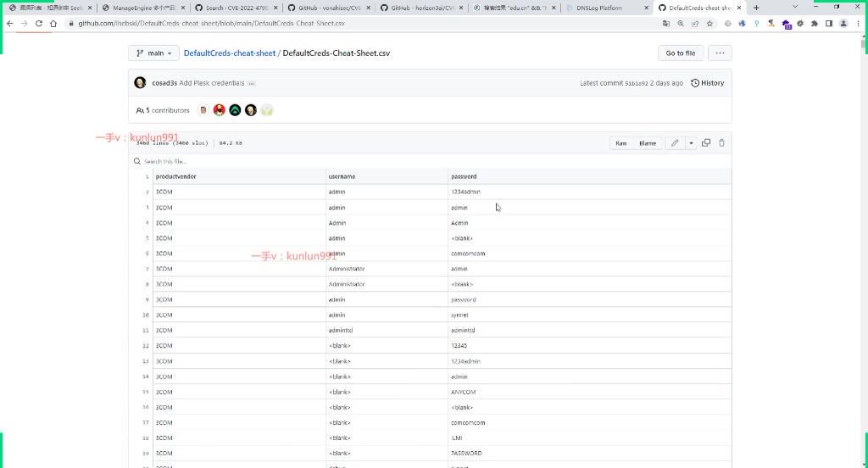Click the translate page icon
868x468 pixels.
(x=666, y=24)
